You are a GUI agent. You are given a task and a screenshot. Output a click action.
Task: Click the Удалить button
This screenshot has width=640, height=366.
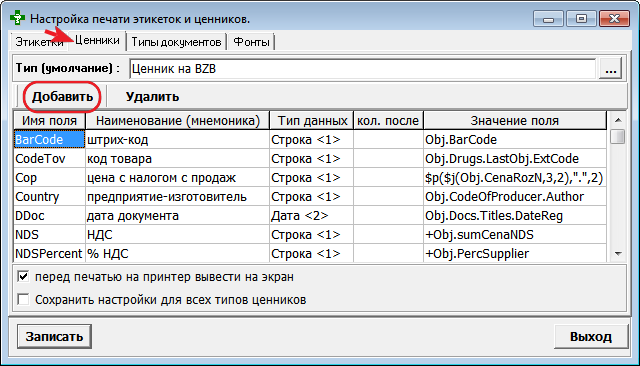(152, 97)
